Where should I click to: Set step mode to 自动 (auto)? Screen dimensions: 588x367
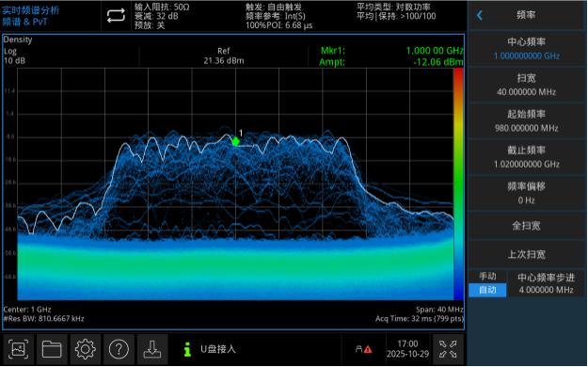487,290
